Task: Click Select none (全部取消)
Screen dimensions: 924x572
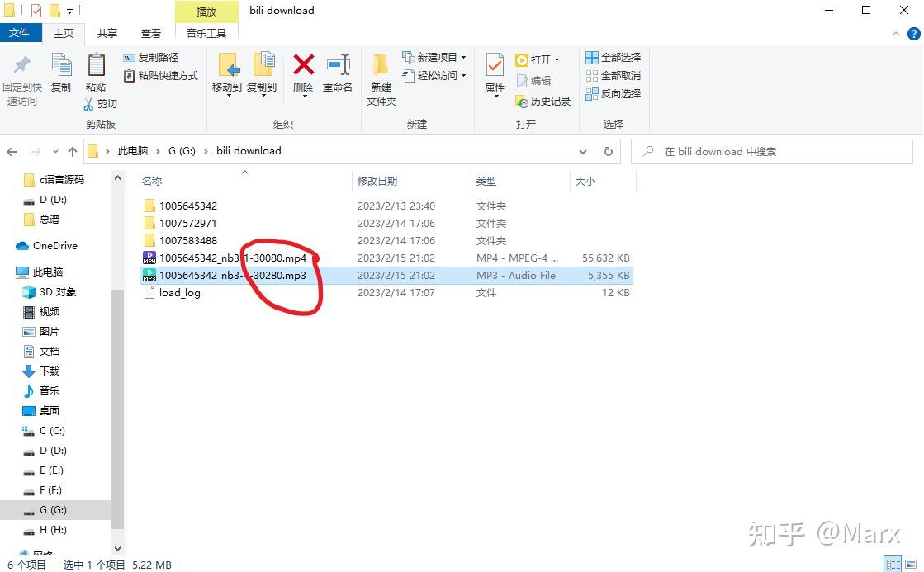Action: [x=613, y=76]
